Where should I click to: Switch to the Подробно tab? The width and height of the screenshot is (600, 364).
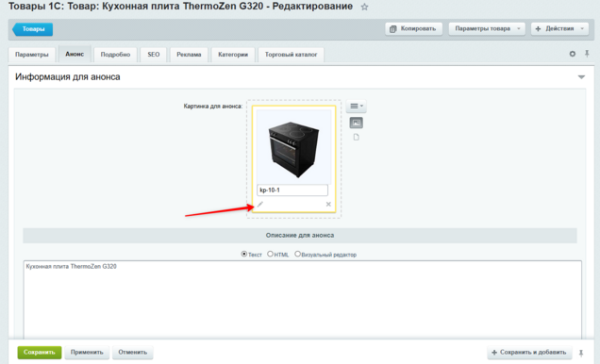115,55
